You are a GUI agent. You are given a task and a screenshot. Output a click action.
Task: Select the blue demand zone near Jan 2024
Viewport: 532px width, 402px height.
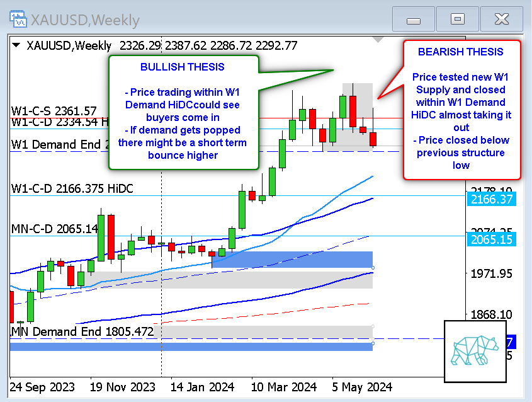[292, 259]
